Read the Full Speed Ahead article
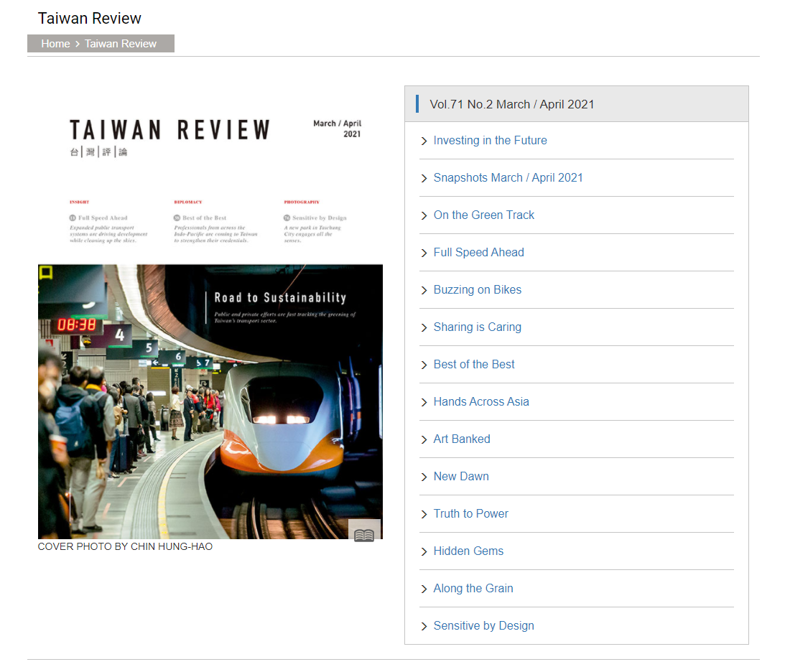The width and height of the screenshot is (785, 672). (x=478, y=253)
